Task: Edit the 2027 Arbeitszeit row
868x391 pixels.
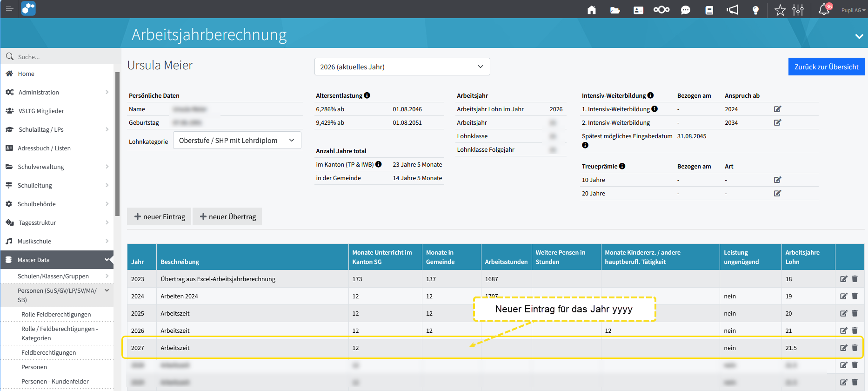Action: 844,348
